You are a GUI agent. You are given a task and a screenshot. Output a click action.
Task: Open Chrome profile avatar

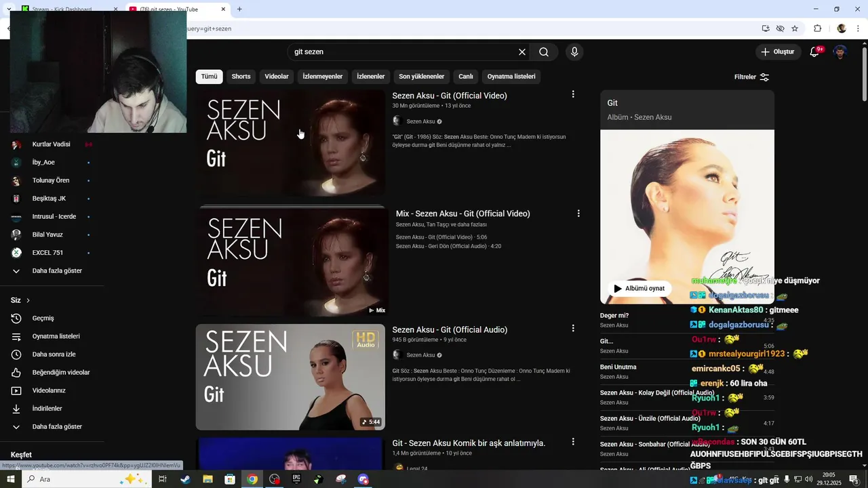pyautogui.click(x=842, y=28)
